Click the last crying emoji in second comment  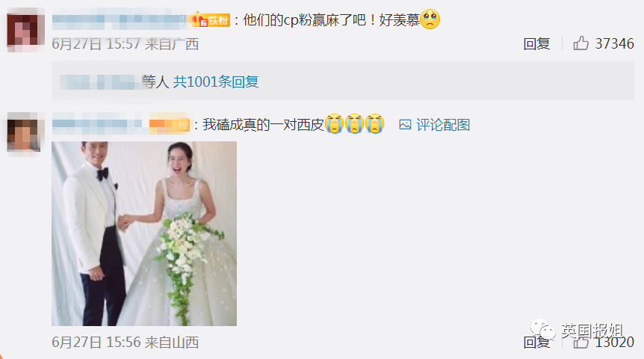pos(374,123)
